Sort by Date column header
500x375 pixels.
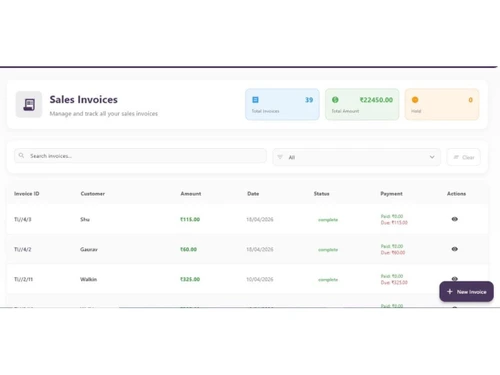tap(253, 194)
